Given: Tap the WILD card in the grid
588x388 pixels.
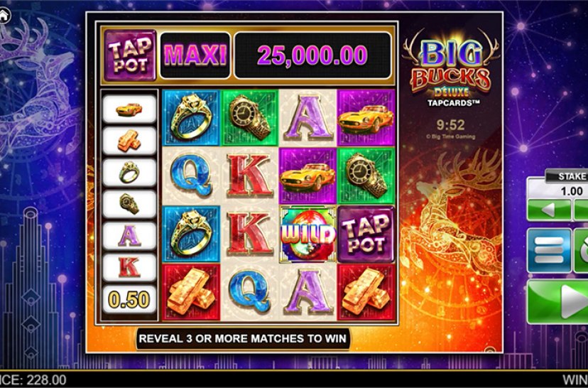Looking at the screenshot, I should point(307,235).
